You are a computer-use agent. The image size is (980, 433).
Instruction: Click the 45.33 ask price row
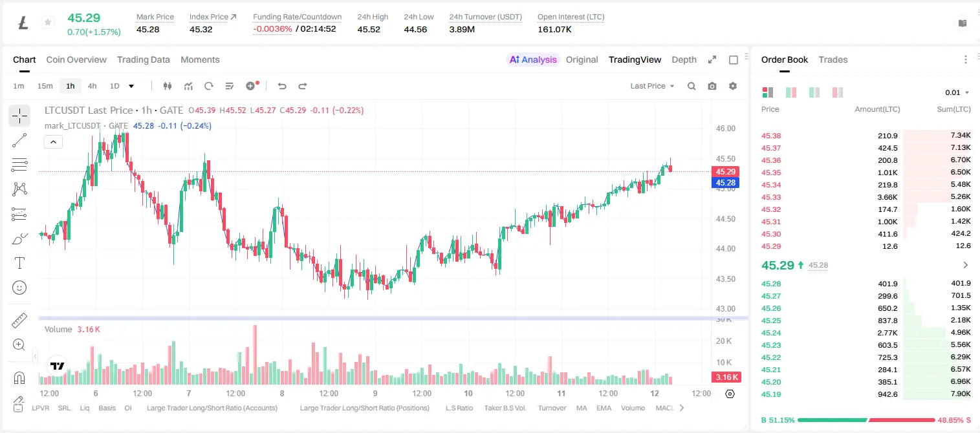click(866, 197)
